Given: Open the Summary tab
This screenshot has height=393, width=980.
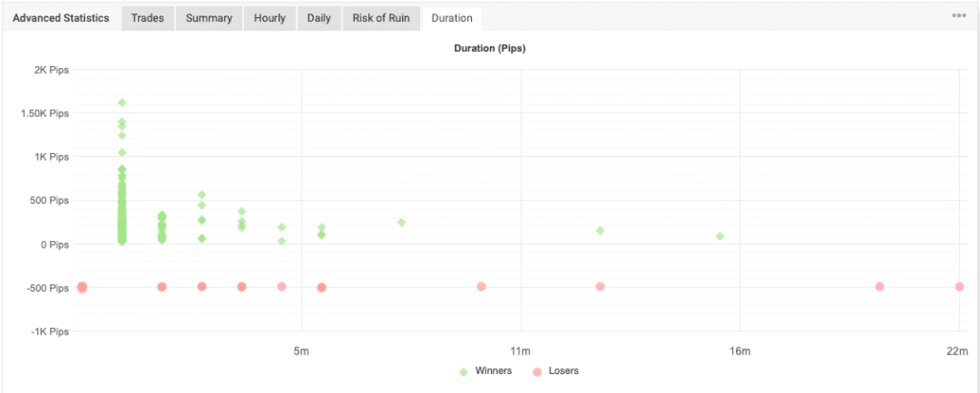Looking at the screenshot, I should coord(209,18).
